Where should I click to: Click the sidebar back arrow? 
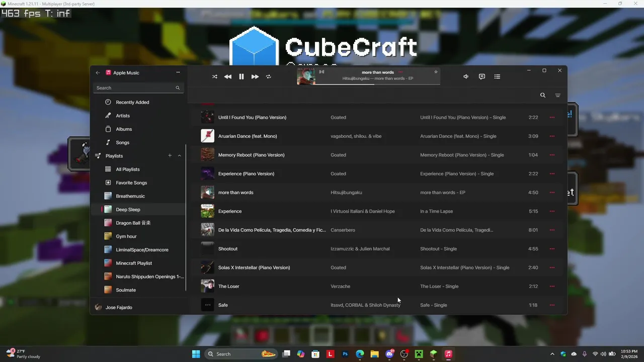pos(98,72)
